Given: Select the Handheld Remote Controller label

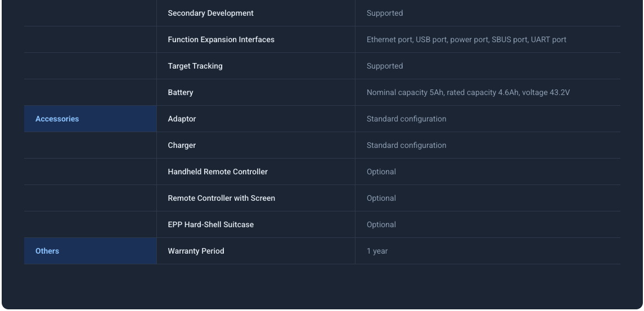Looking at the screenshot, I should click(x=218, y=172).
